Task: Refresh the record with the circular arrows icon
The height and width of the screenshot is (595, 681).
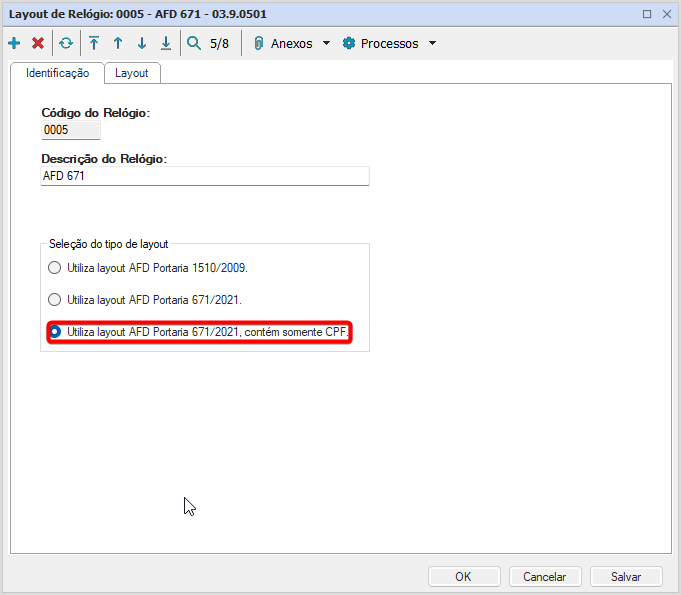Action: [66, 43]
